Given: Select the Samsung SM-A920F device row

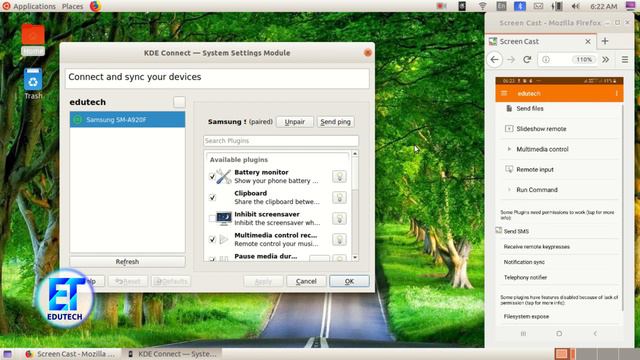Looking at the screenshot, I should pyautogui.click(x=127, y=120).
